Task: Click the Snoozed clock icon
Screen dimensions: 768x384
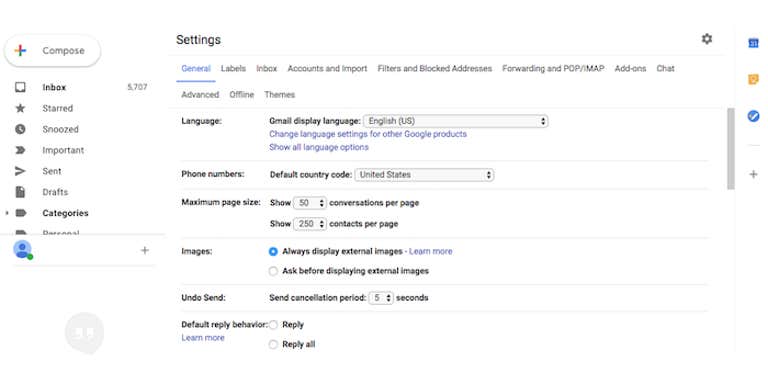Action: pyautogui.click(x=20, y=129)
